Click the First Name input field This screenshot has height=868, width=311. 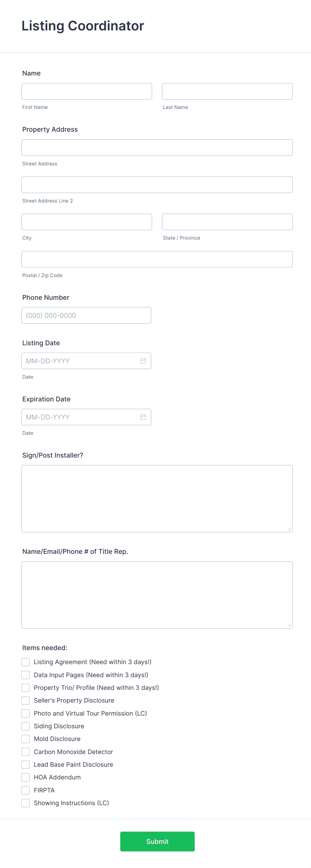[86, 91]
